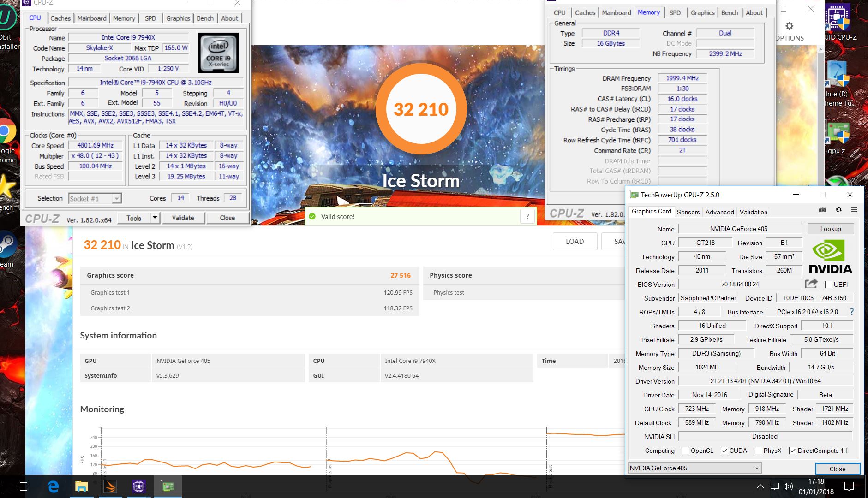Click the Graphics test 1 row

(250, 292)
